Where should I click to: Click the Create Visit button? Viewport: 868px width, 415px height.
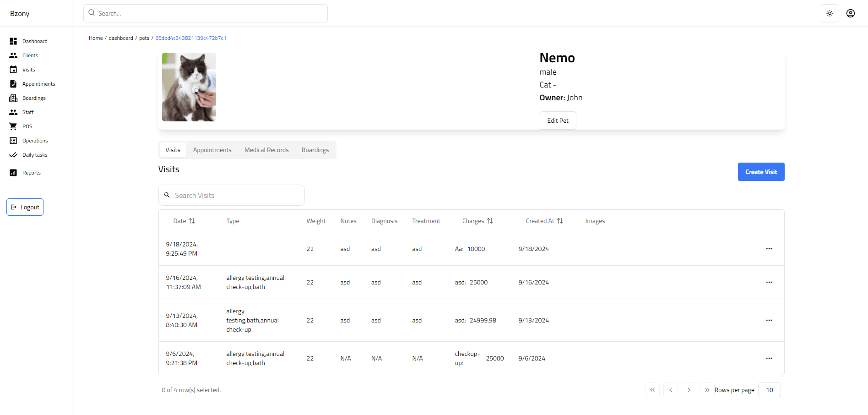click(761, 172)
